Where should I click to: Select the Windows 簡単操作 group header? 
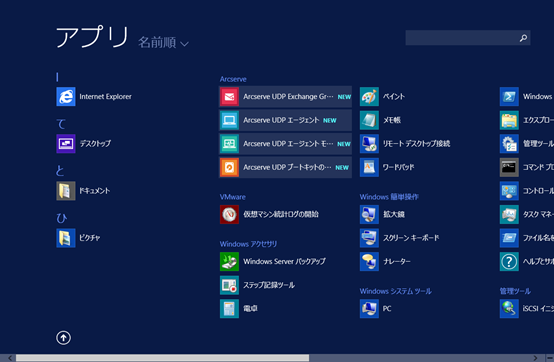coord(389,197)
